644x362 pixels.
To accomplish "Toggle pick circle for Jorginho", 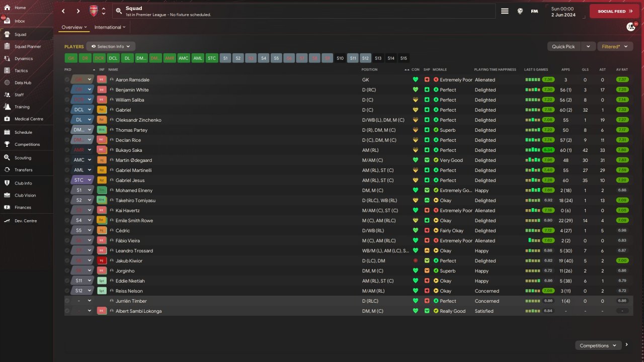I will click(67, 270).
